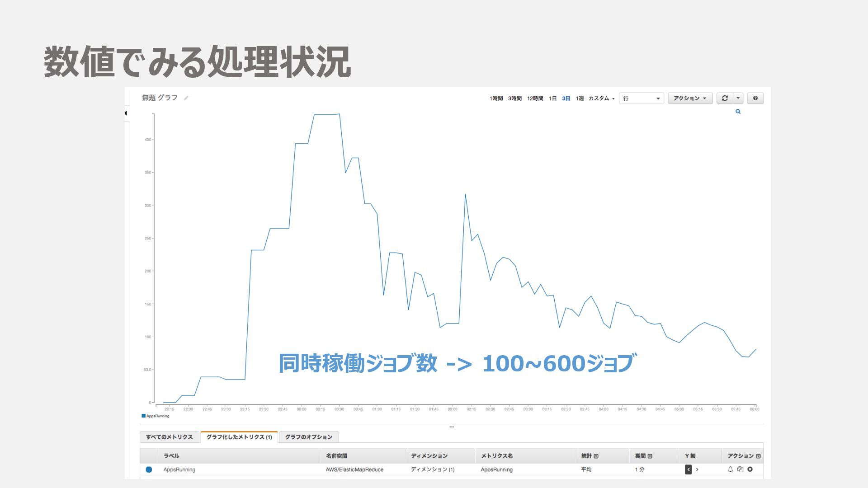Click the refresh graph icon
The width and height of the screenshot is (868, 488).
(725, 98)
